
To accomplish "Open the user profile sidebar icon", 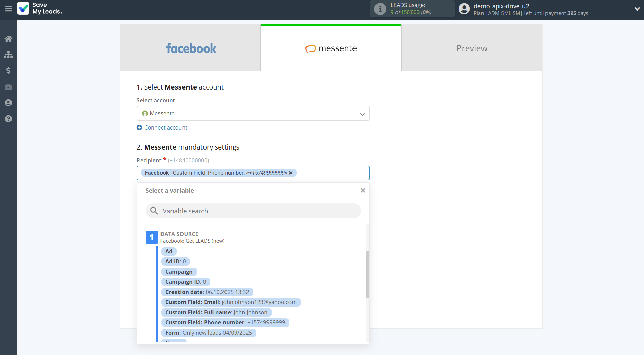I will point(8,103).
